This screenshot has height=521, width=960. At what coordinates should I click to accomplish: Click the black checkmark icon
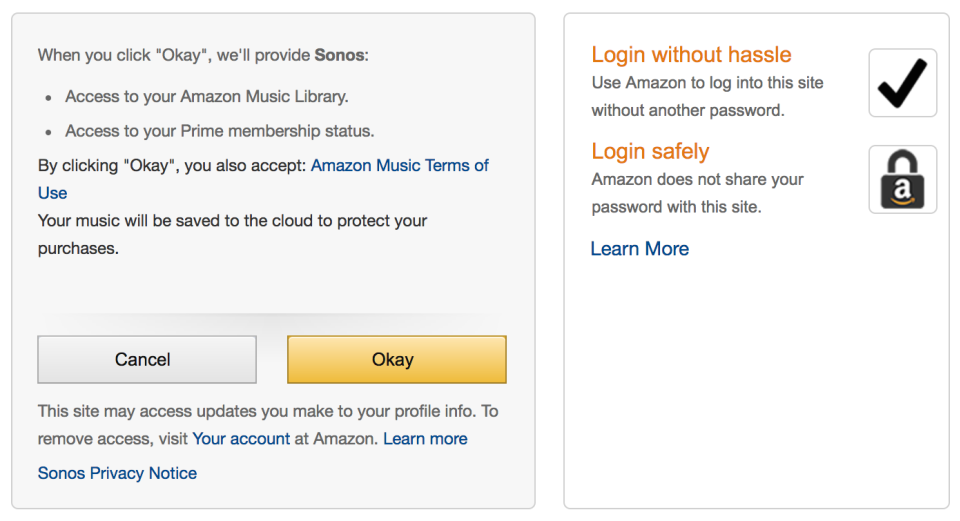(x=902, y=83)
